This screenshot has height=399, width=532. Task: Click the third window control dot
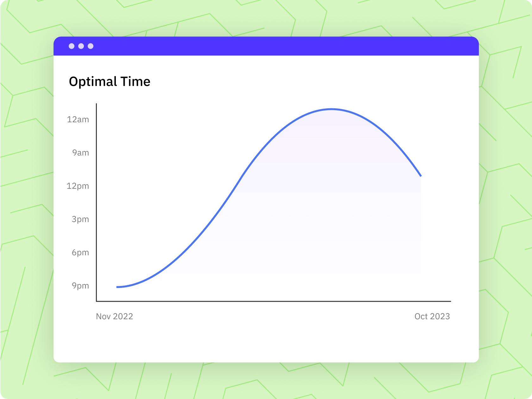pyautogui.click(x=91, y=46)
